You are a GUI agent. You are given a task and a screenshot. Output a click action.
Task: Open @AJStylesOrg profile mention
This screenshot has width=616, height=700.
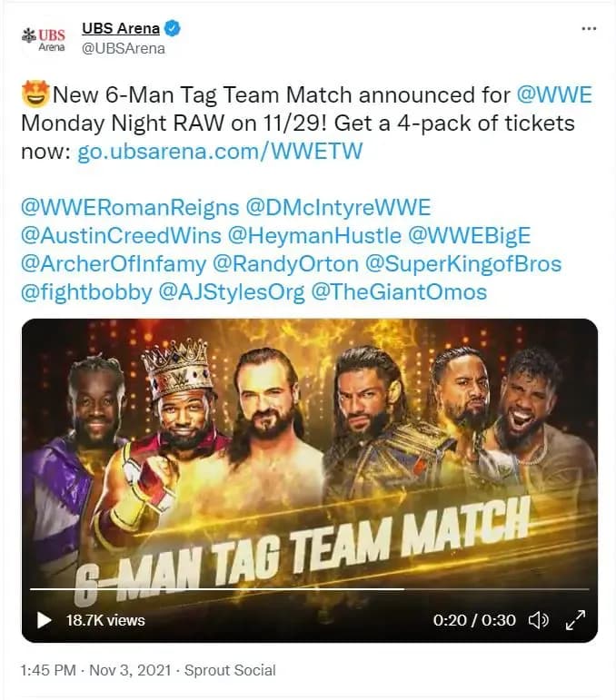232,292
